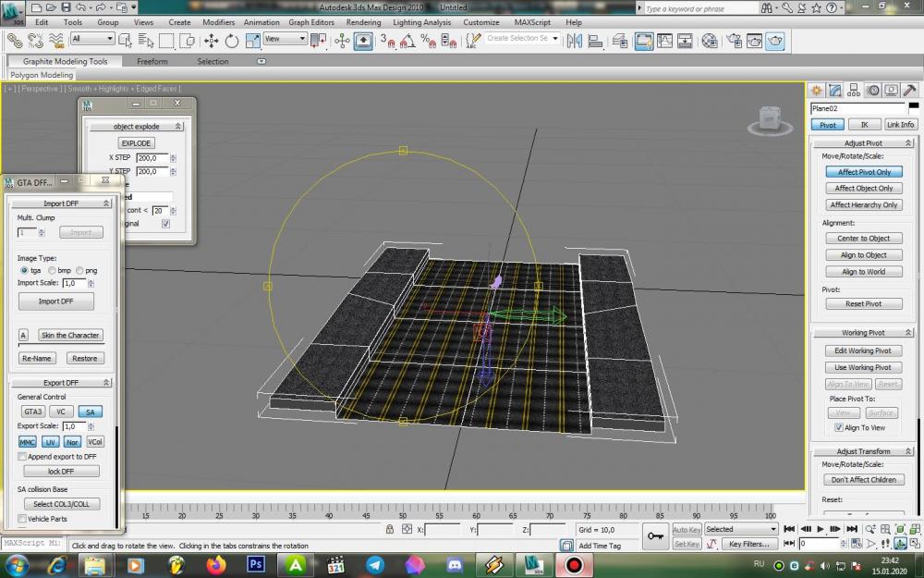Image resolution: width=924 pixels, height=578 pixels.
Task: Click the Play Animation button
Action: point(821,529)
